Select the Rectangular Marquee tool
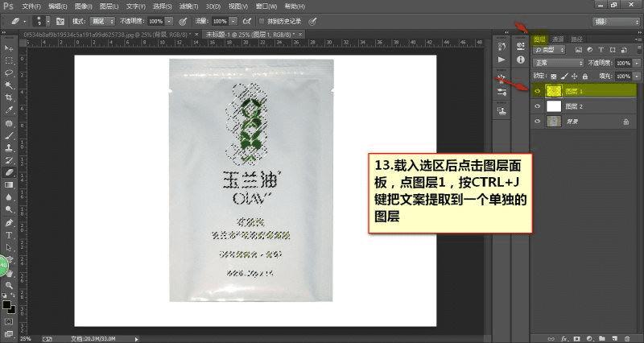The width and height of the screenshot is (644, 343). pyautogui.click(x=8, y=61)
